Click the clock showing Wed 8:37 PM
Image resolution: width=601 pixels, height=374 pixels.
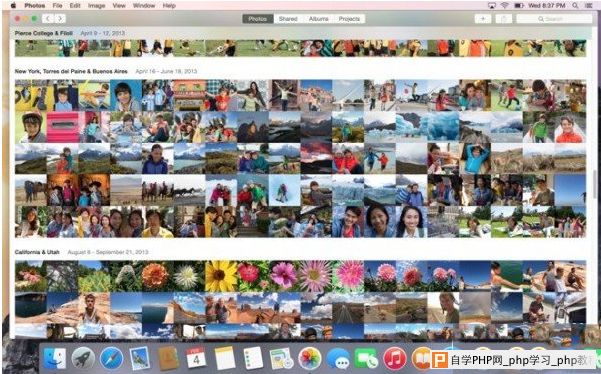[547, 5]
